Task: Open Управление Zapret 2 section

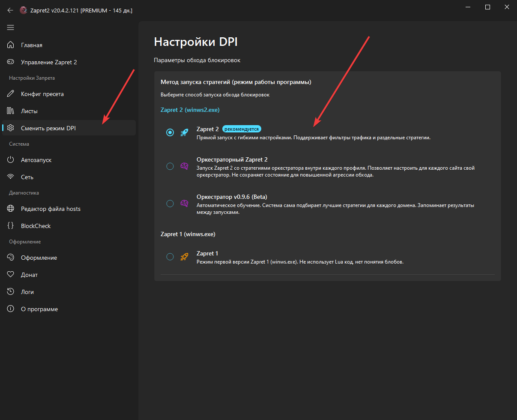Action: click(69, 62)
